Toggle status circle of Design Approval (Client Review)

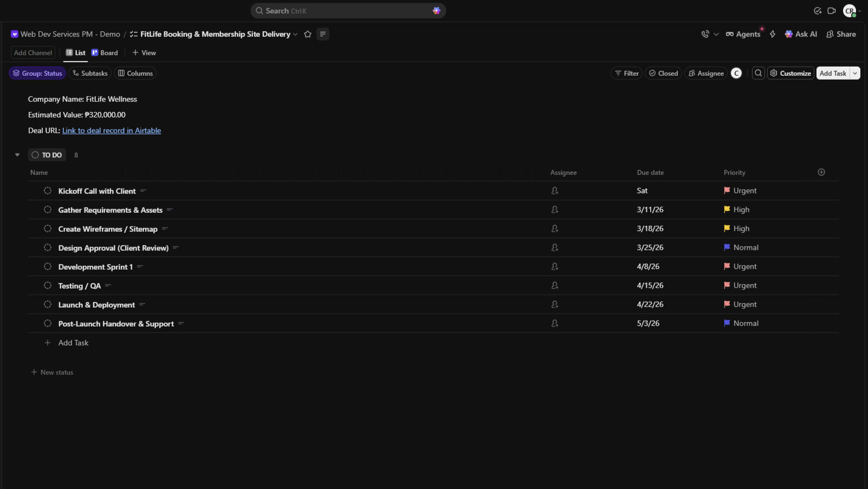(x=48, y=247)
